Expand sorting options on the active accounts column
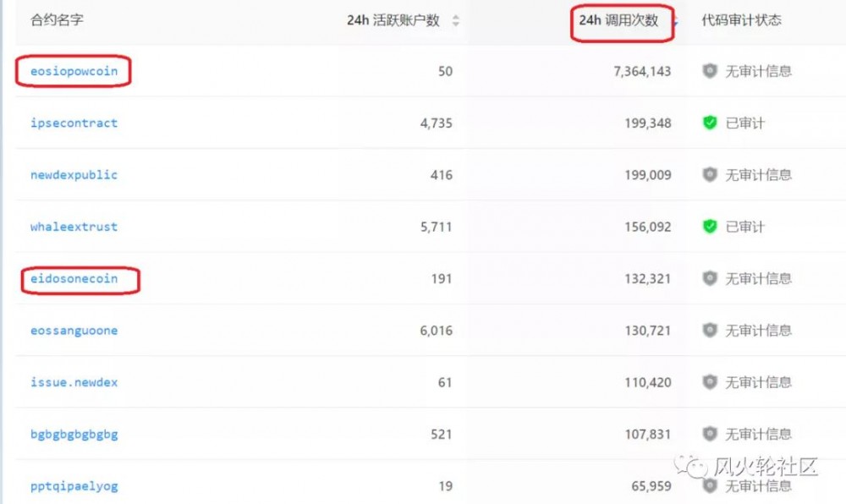The height and width of the screenshot is (504, 846). coord(455,20)
